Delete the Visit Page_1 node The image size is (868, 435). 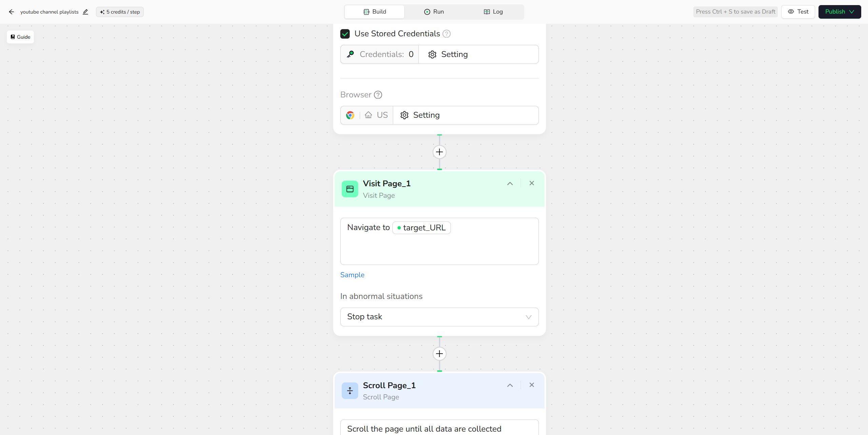click(x=532, y=183)
